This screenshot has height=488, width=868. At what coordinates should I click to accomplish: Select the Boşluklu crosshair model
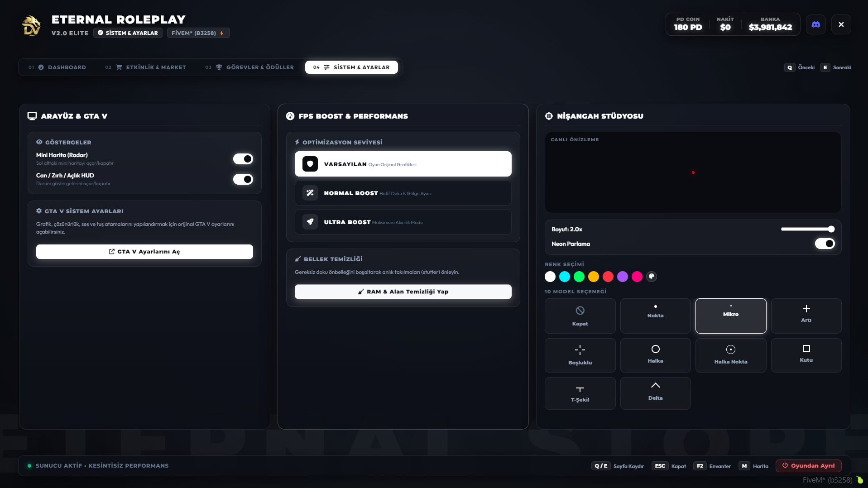tap(580, 355)
